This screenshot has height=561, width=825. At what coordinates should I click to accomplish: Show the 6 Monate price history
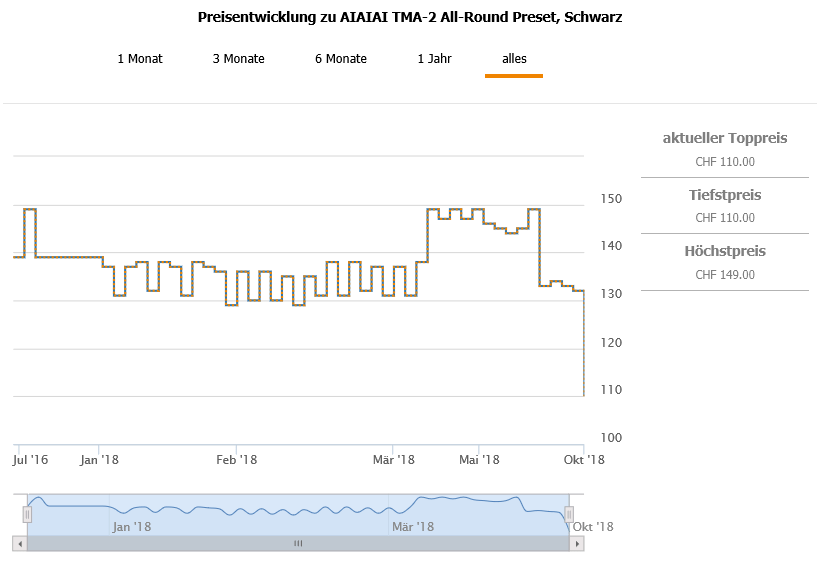[x=340, y=59]
